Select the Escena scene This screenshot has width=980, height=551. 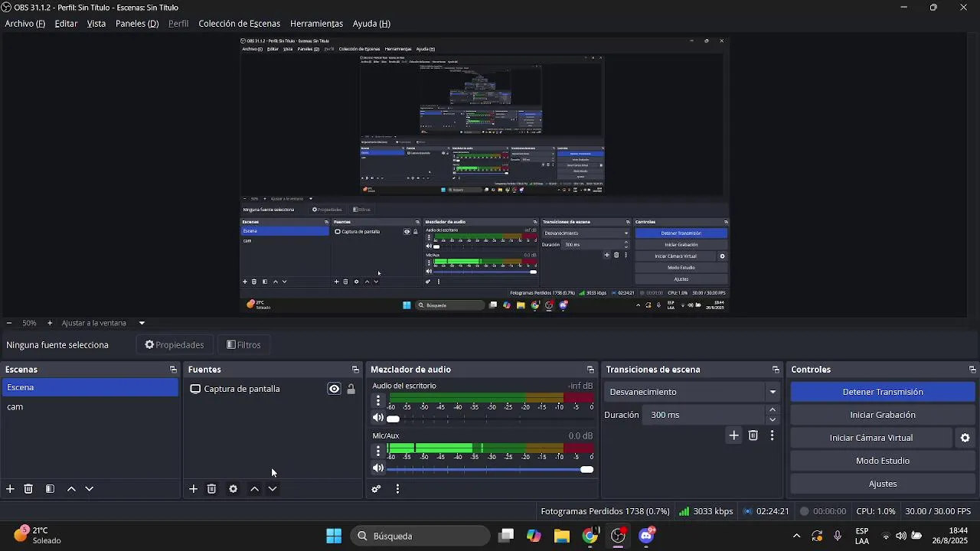[90, 387]
